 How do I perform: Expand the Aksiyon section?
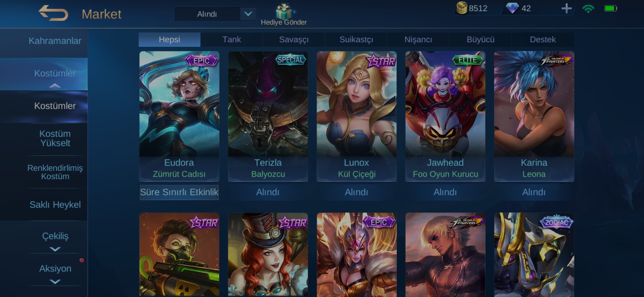pos(55,273)
